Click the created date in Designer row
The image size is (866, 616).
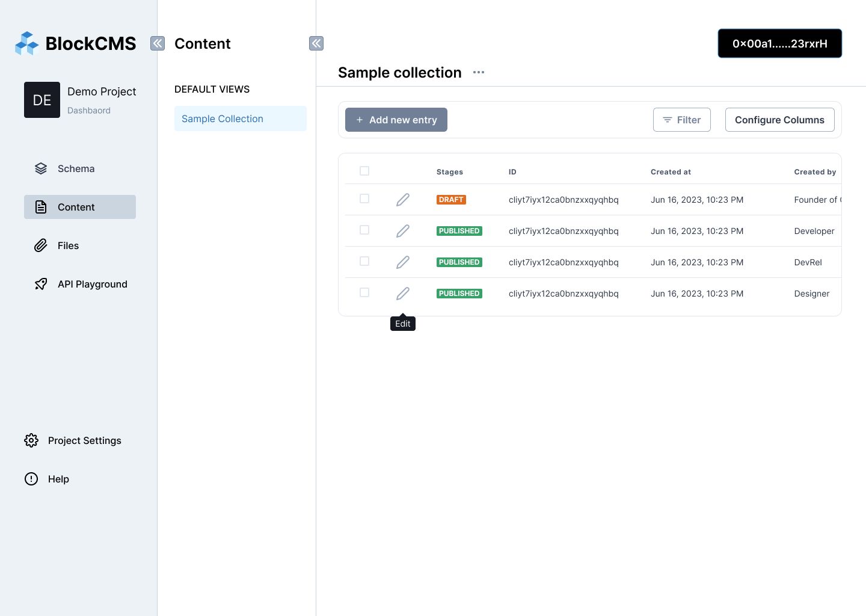click(x=697, y=294)
